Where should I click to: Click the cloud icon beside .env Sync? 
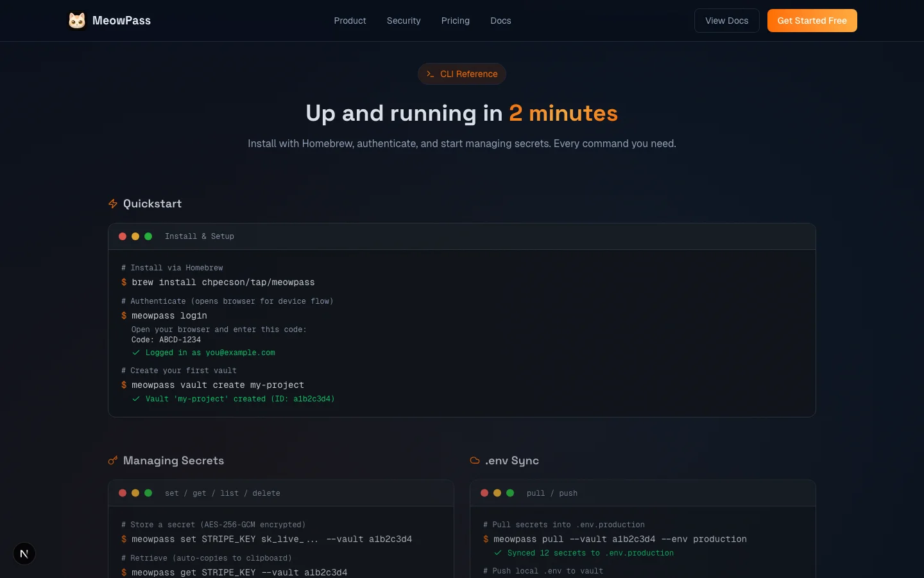[x=475, y=460]
